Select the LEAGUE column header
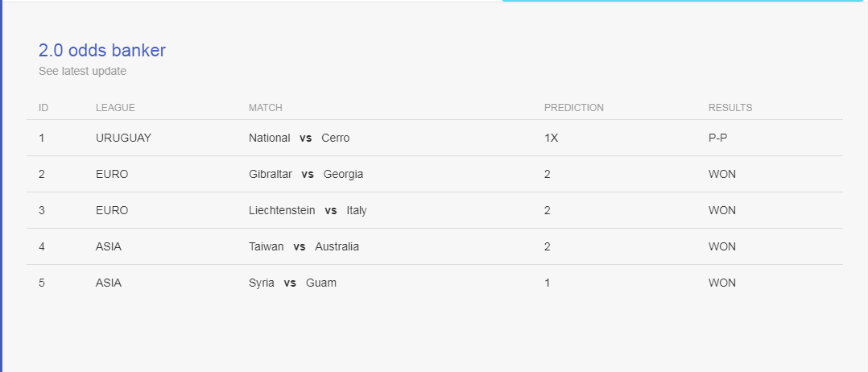The image size is (868, 372). (115, 108)
